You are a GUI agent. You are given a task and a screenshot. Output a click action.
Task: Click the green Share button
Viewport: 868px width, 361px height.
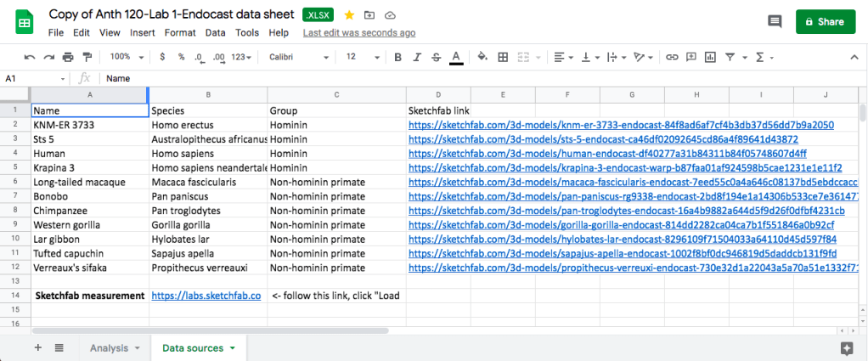[x=825, y=22]
